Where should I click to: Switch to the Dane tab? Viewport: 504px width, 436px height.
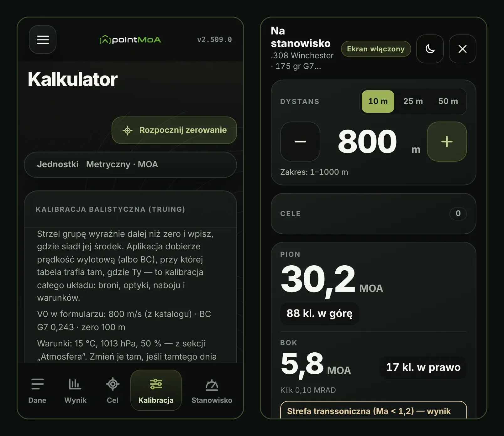(37, 391)
